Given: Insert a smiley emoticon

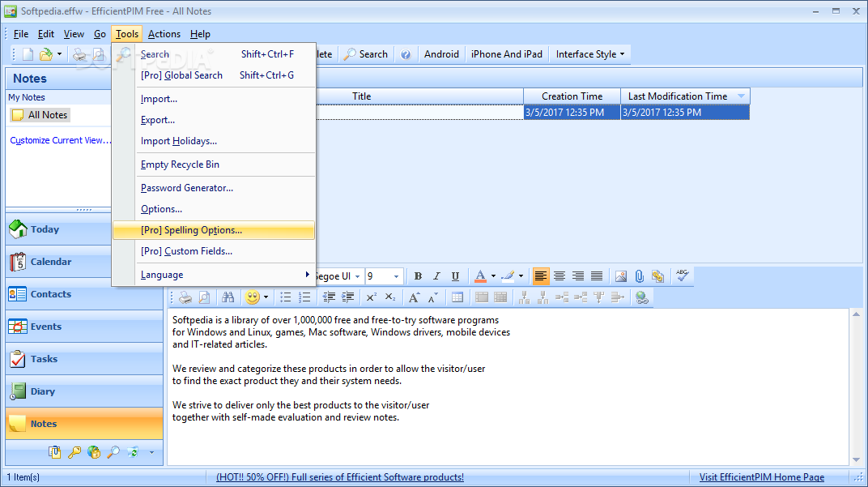Looking at the screenshot, I should (253, 297).
